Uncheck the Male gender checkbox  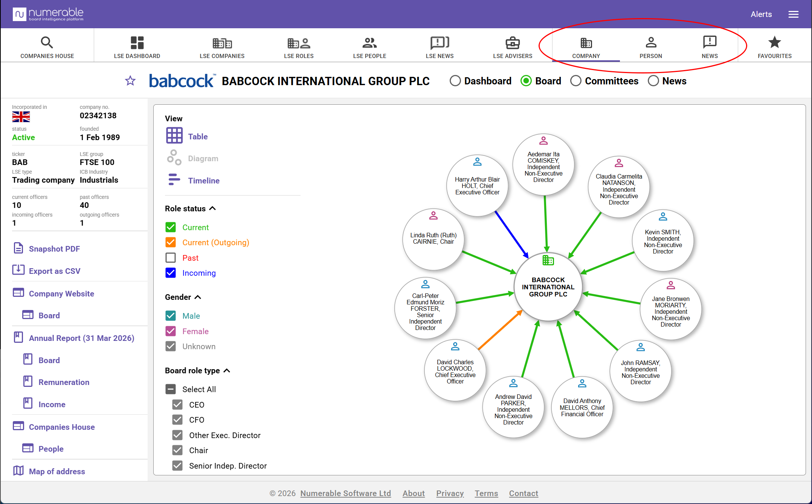tap(171, 316)
